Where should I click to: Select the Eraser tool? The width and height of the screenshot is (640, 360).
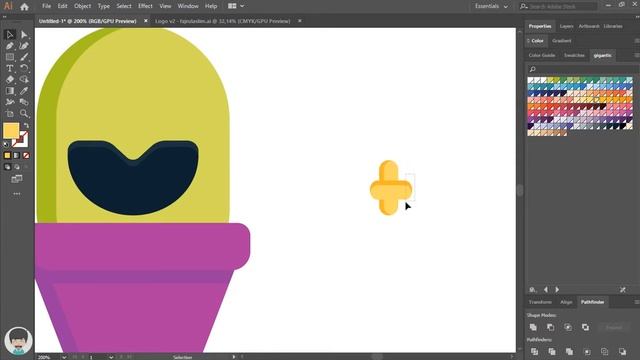point(10,80)
